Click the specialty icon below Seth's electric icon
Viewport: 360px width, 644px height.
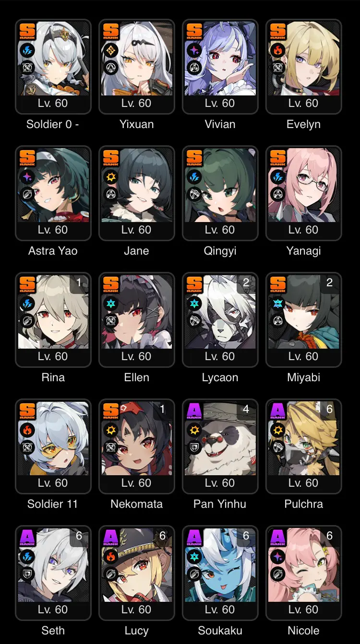[27, 574]
